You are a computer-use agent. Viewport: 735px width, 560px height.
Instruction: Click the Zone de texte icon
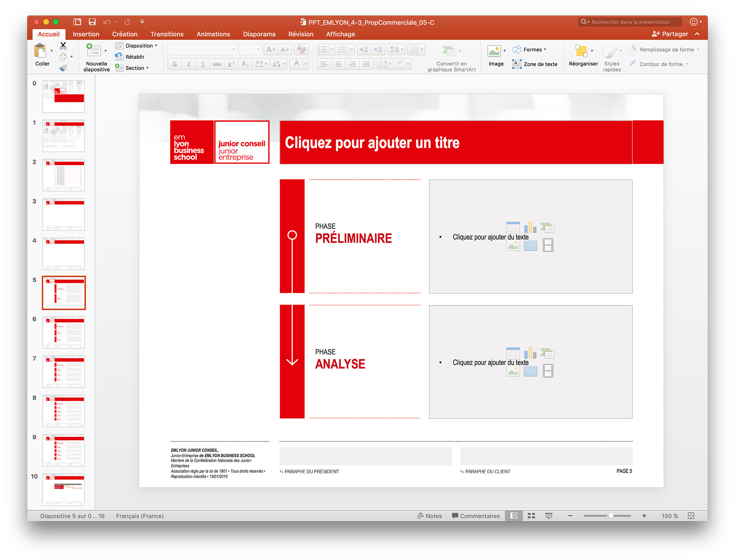click(517, 64)
